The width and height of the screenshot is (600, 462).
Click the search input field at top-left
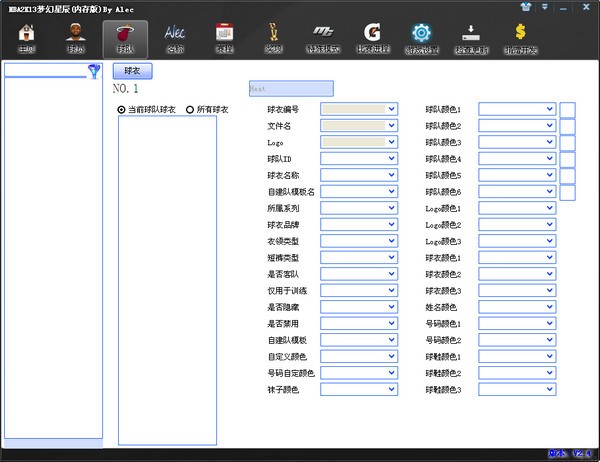pyautogui.click(x=46, y=71)
